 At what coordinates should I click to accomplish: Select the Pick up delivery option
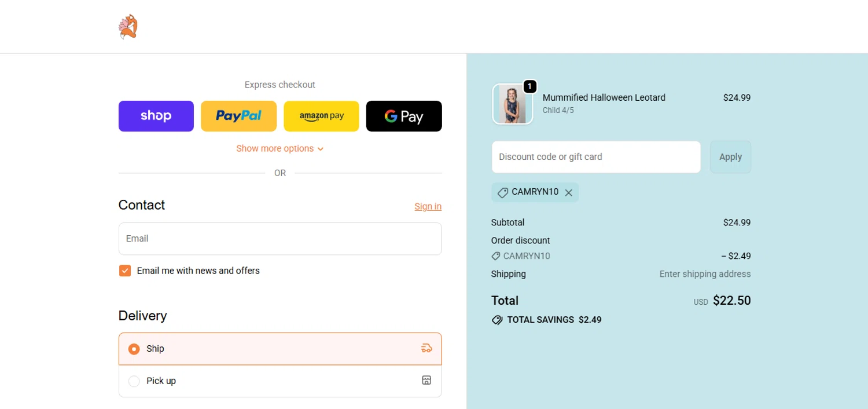tap(280, 381)
